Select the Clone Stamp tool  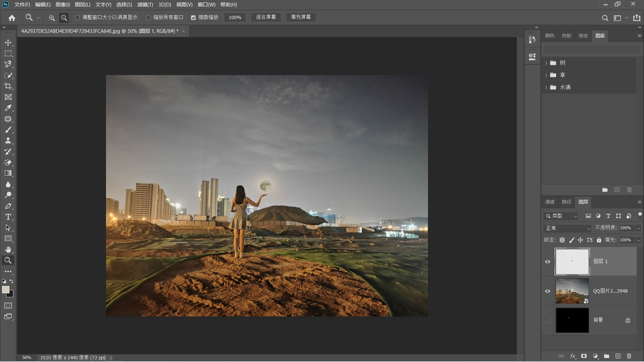click(8, 141)
